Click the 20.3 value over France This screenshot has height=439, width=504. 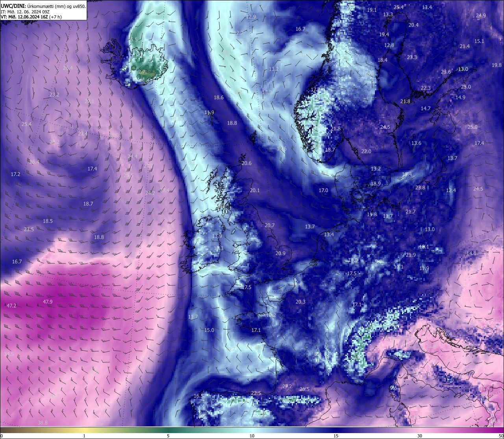coord(300,302)
